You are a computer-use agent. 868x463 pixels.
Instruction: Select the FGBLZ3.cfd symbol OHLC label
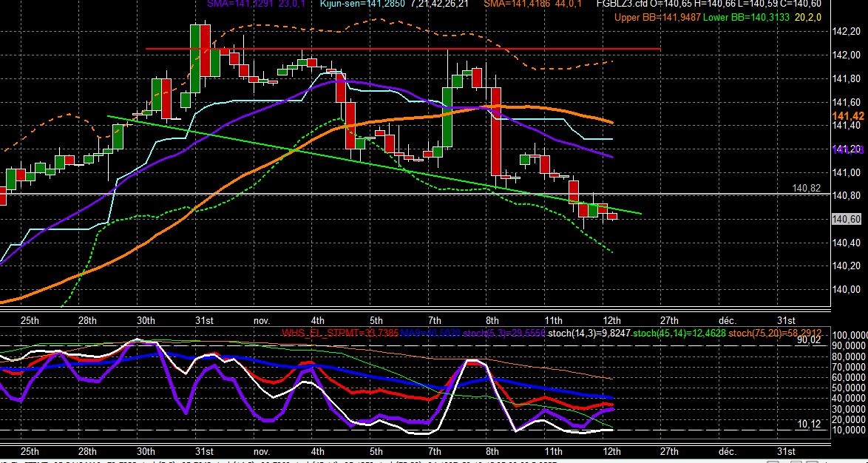coord(708,3)
